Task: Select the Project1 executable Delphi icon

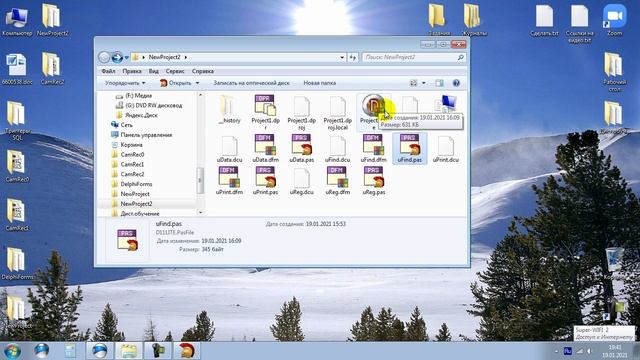Action: 373,105
